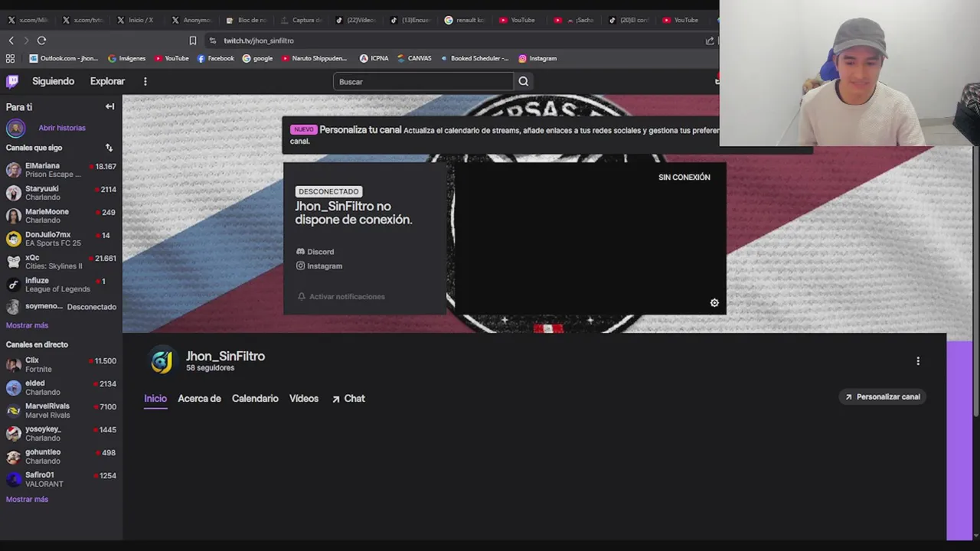Open Naruto Shippuden bookmark

coord(315,58)
